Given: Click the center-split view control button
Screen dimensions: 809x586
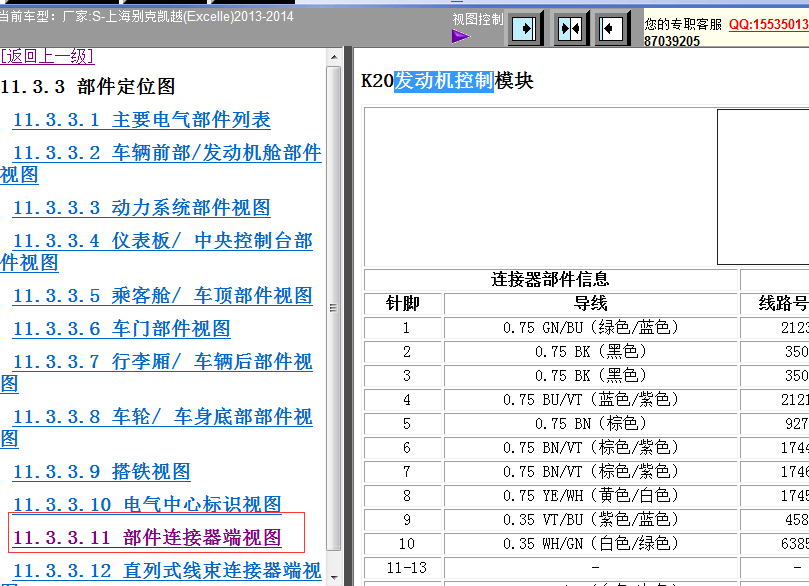Looking at the screenshot, I should 570,28.
